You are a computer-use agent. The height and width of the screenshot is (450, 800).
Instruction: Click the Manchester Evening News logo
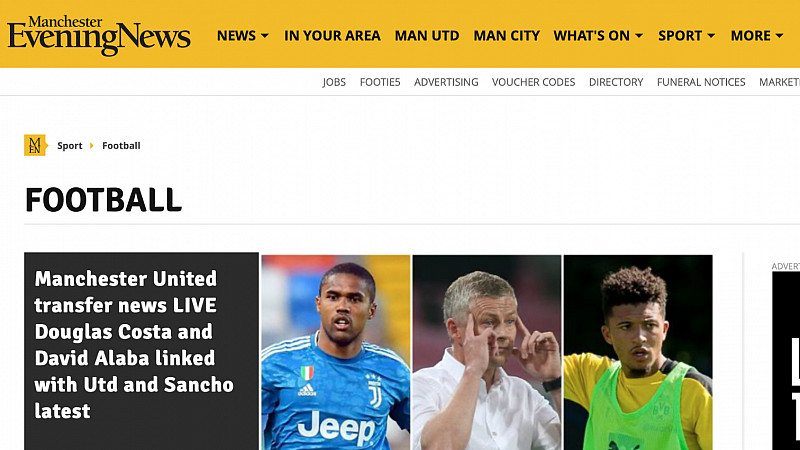coord(99,35)
